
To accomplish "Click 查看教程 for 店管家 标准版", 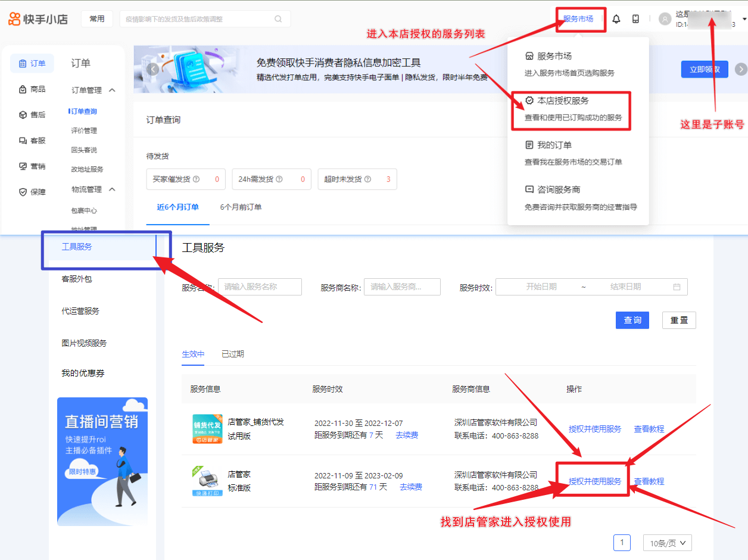I will 649,481.
